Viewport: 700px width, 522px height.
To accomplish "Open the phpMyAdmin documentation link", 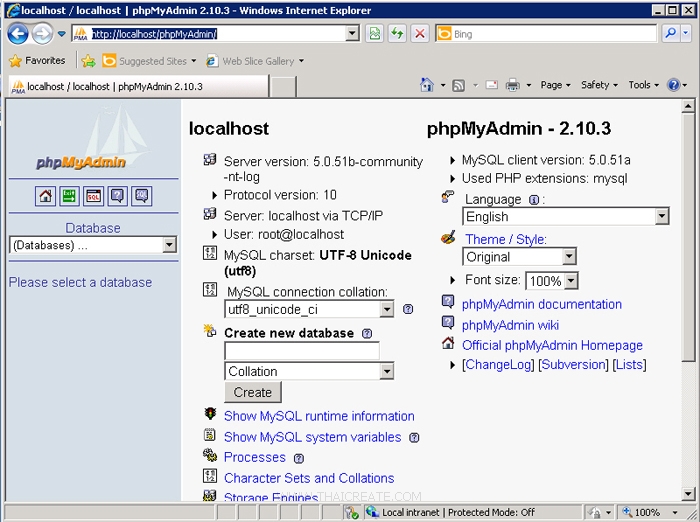I will [x=542, y=305].
